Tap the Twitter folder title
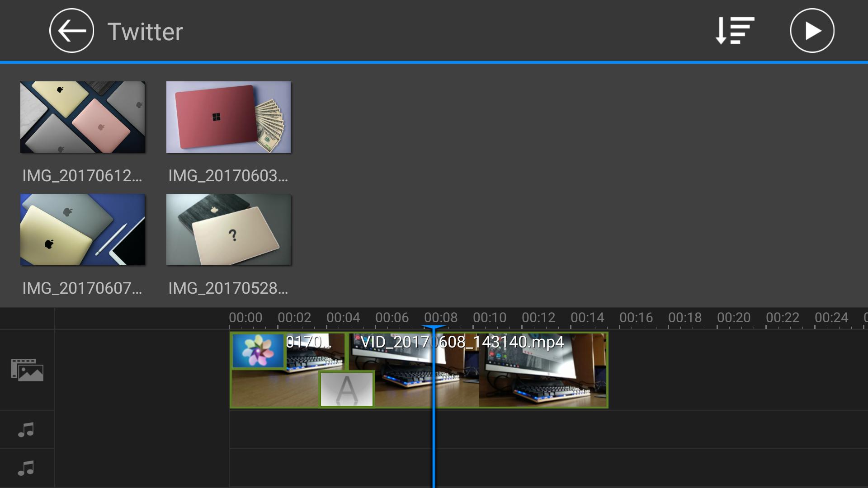The width and height of the screenshot is (868, 488). coord(145,32)
